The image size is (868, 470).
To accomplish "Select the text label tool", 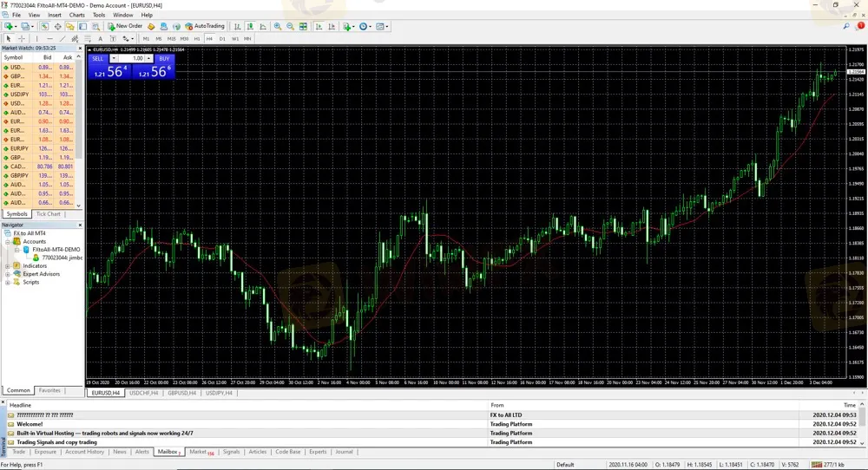I will point(101,39).
